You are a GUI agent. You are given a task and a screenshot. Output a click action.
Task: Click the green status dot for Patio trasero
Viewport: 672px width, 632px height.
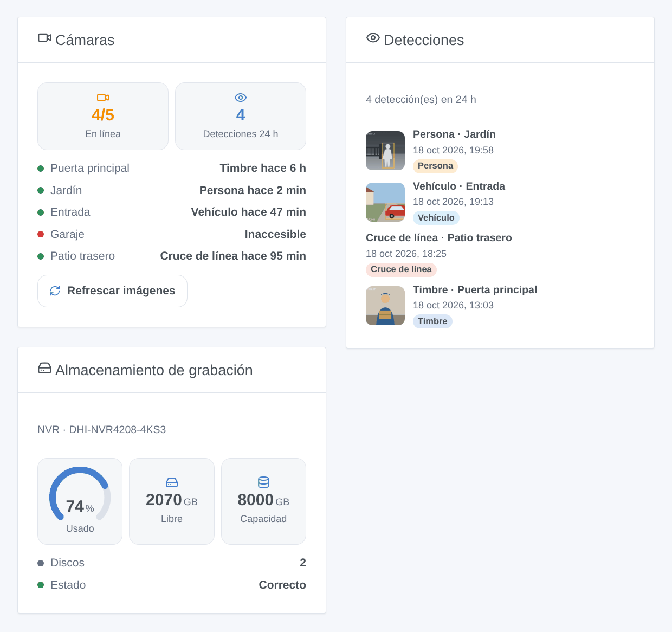[41, 256]
